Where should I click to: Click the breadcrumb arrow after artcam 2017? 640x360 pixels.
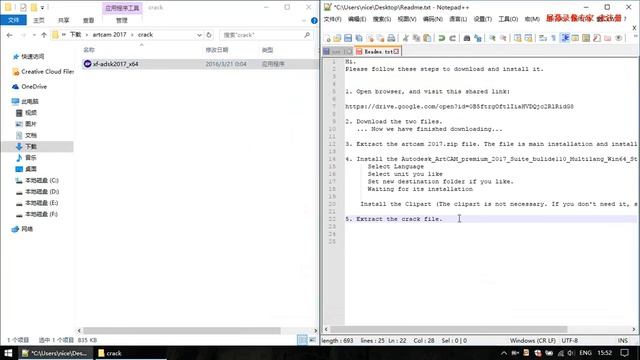(x=132, y=35)
